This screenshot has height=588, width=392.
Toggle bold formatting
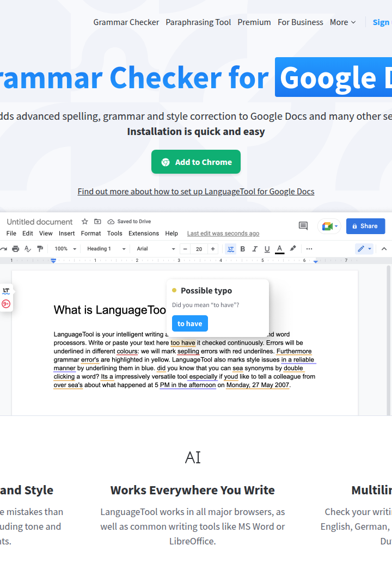click(243, 249)
